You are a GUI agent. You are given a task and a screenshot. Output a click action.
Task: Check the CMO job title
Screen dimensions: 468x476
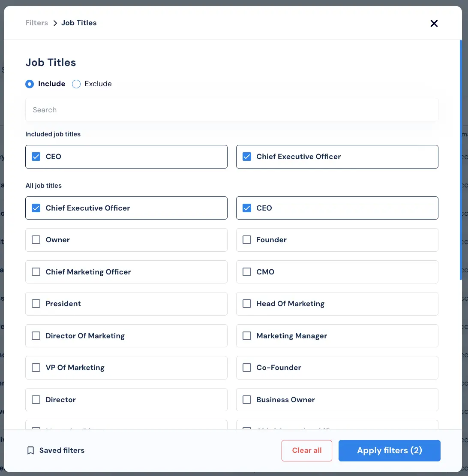click(x=247, y=272)
